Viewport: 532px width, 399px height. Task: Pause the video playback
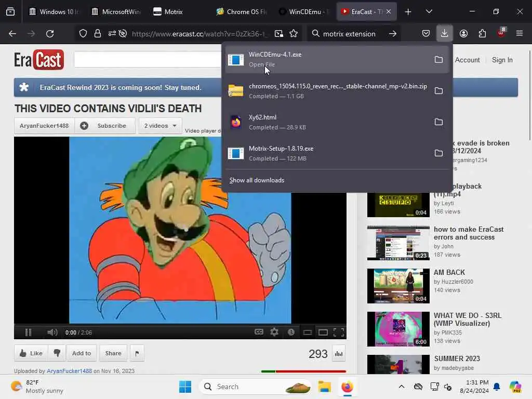[x=28, y=332]
